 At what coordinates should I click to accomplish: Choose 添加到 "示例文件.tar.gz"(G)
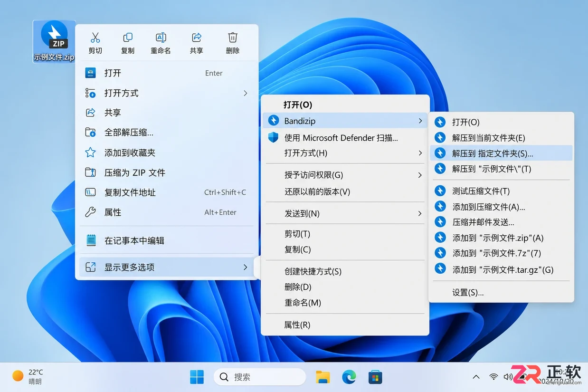[x=501, y=269]
